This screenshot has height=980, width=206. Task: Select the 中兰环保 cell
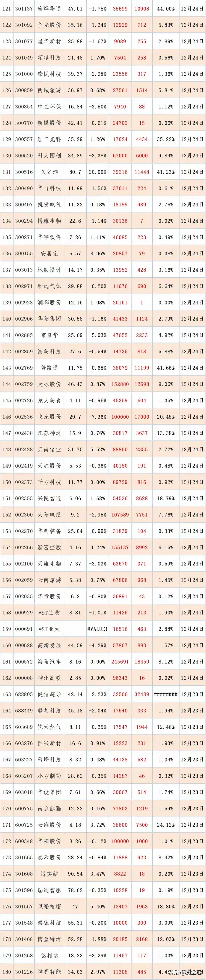click(x=49, y=107)
